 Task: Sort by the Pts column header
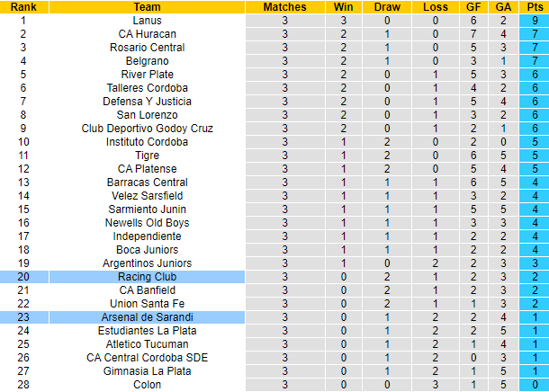point(535,6)
